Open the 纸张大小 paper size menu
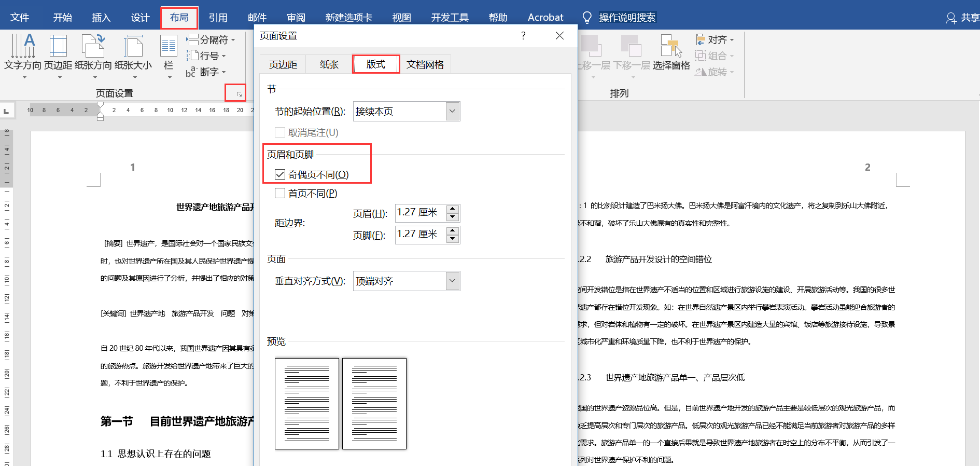The height and width of the screenshot is (466, 980). coord(133,56)
